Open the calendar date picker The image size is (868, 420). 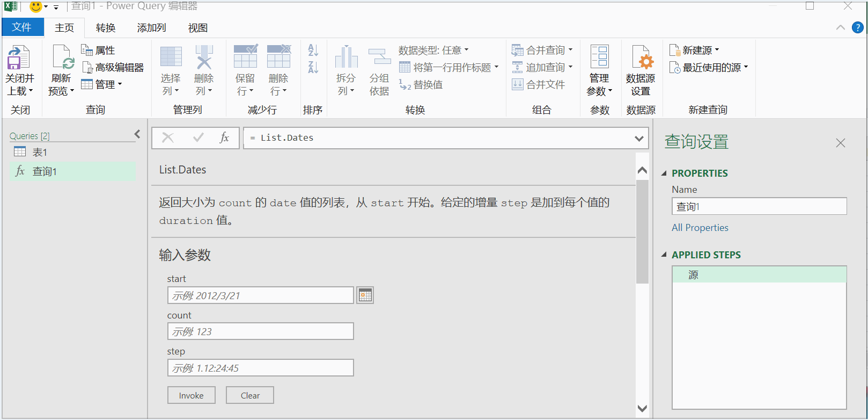click(365, 295)
